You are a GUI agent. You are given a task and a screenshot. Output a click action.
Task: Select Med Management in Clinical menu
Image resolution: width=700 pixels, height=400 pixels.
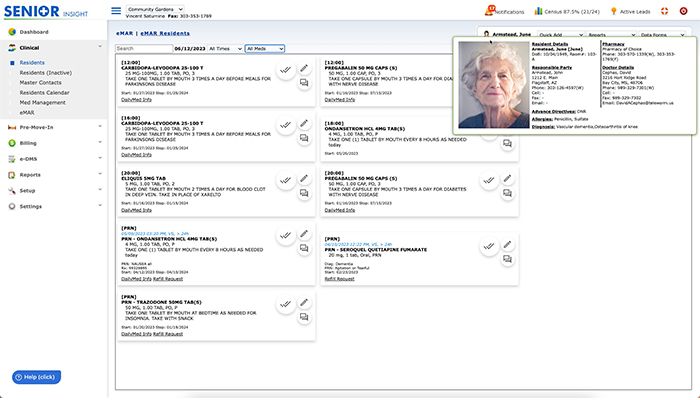(x=42, y=103)
